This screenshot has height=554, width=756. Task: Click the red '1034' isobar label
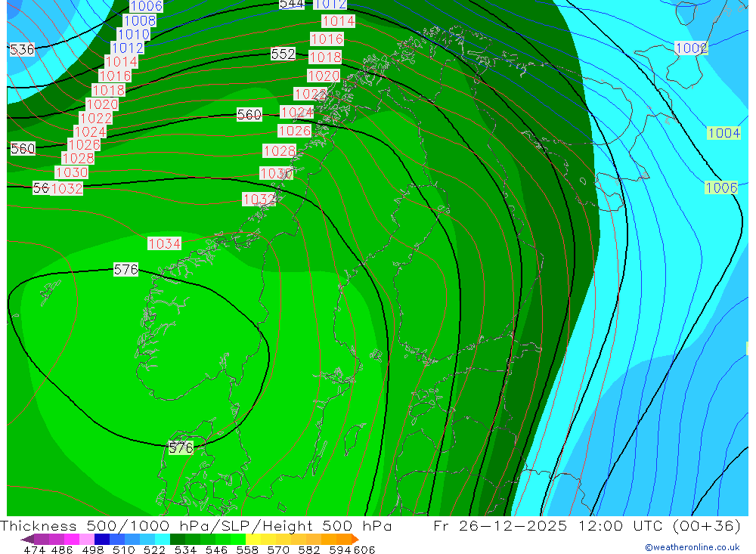tap(164, 244)
